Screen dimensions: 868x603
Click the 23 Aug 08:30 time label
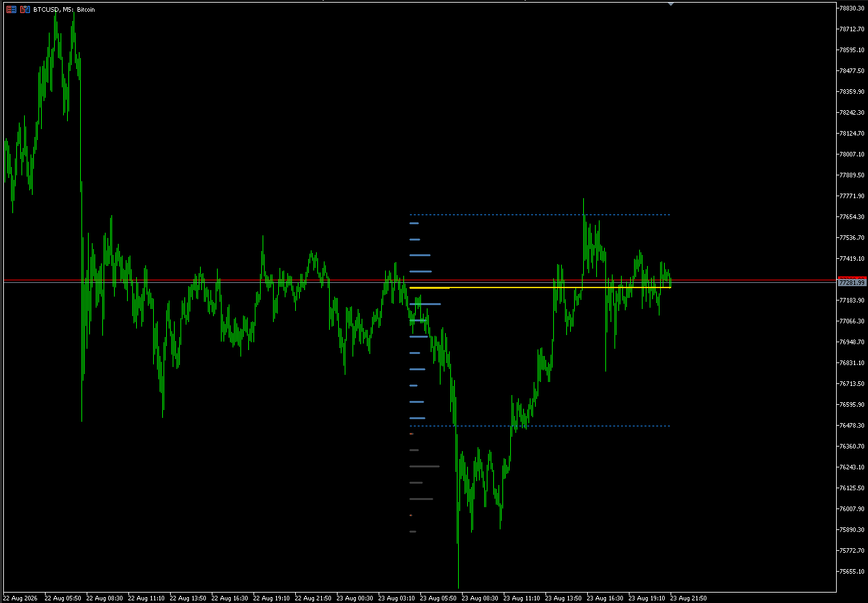[480, 598]
